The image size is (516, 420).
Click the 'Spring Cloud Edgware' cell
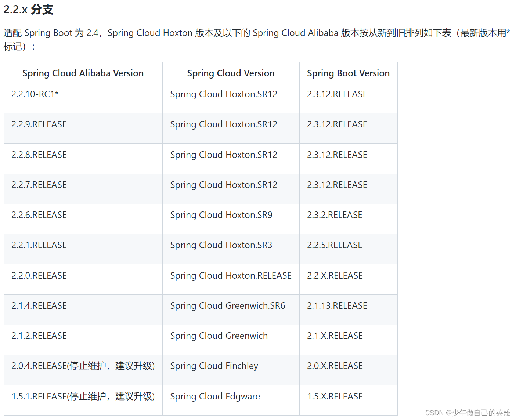coord(231,400)
